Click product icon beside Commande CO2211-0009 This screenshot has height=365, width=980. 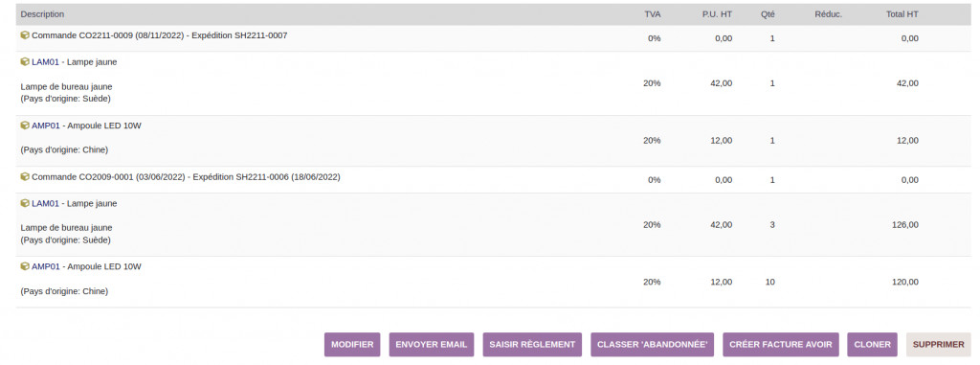click(x=25, y=35)
